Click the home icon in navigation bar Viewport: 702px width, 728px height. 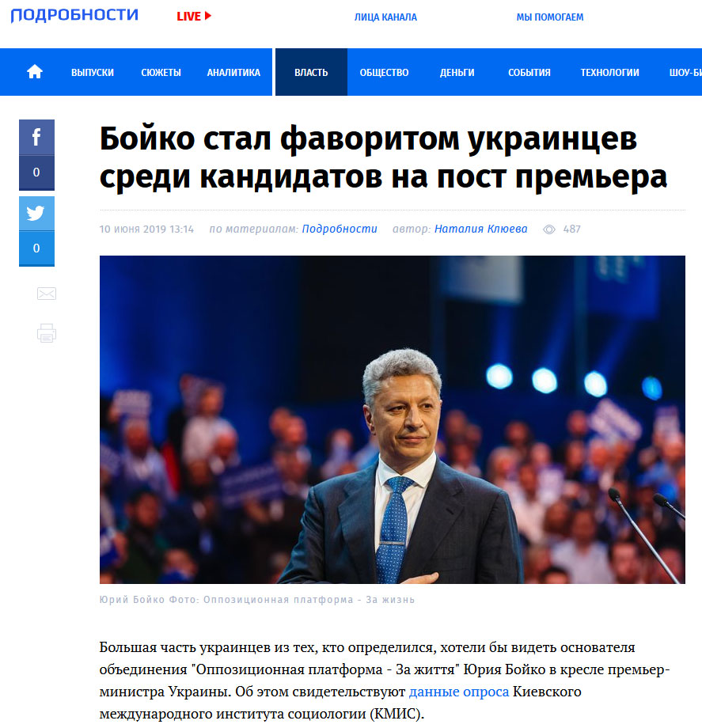(x=35, y=72)
